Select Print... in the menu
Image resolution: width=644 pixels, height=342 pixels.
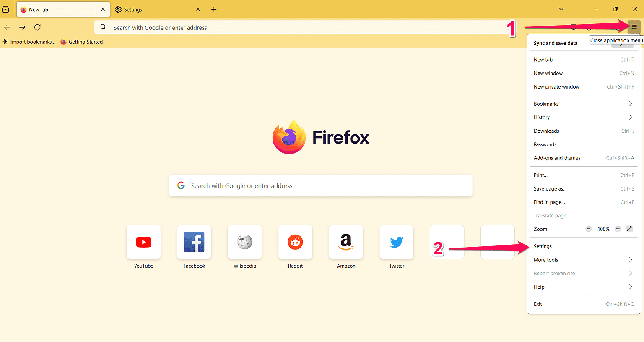point(584,175)
